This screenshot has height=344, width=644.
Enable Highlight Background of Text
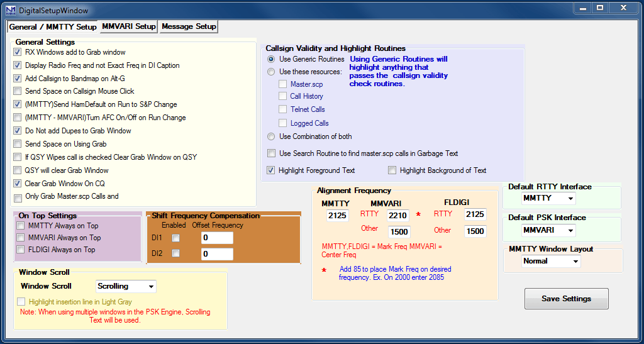[392, 170]
